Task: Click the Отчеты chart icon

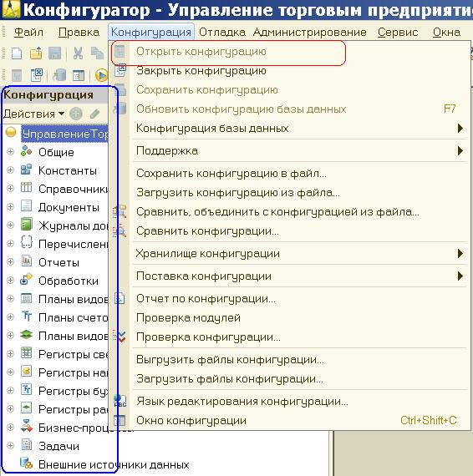Action: tap(26, 261)
